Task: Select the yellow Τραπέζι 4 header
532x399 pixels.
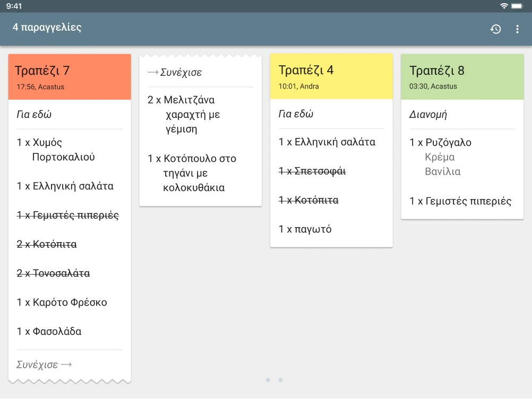Action: pos(331,76)
